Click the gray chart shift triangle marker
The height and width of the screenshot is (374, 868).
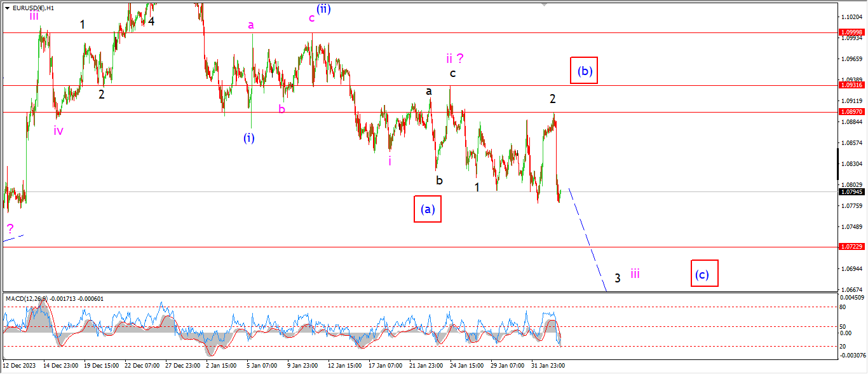[544, 4]
